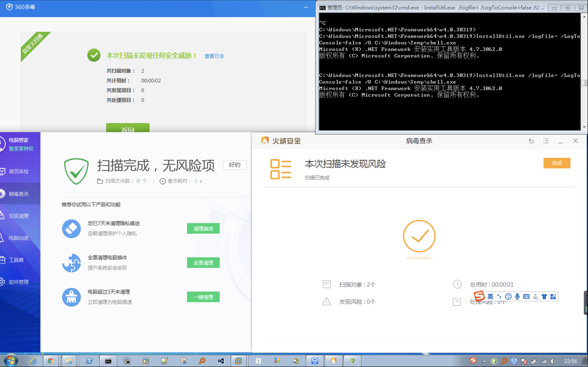The width and height of the screenshot is (588, 367).
Task: Click the 一键清理 cleanup button
Action: 203,297
